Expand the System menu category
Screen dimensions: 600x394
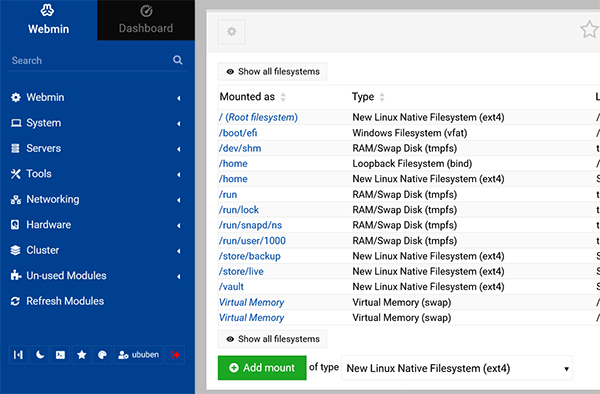[97, 123]
